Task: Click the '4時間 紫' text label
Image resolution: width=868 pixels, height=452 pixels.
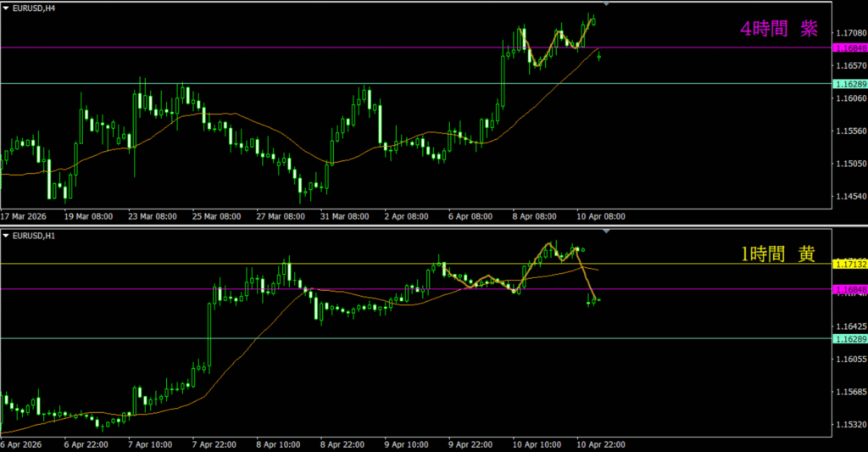Action: pyautogui.click(x=778, y=30)
